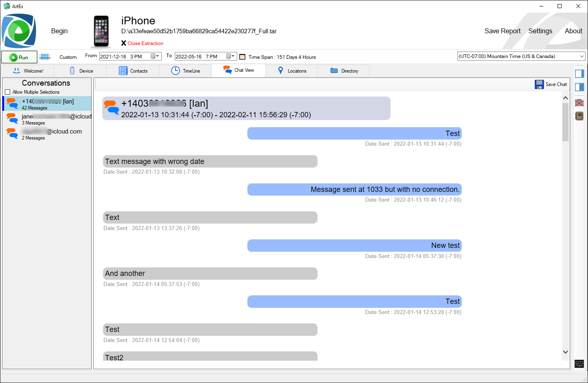Click the 'New test' message bubble
This screenshot has height=383, width=588.
354,245
